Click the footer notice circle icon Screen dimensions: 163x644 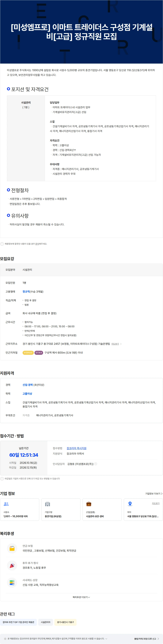click(5, 639)
